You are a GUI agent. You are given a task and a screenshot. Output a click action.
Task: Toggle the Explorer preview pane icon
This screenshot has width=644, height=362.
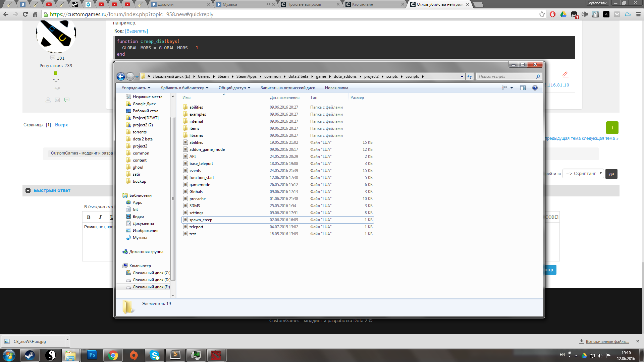tap(523, 88)
